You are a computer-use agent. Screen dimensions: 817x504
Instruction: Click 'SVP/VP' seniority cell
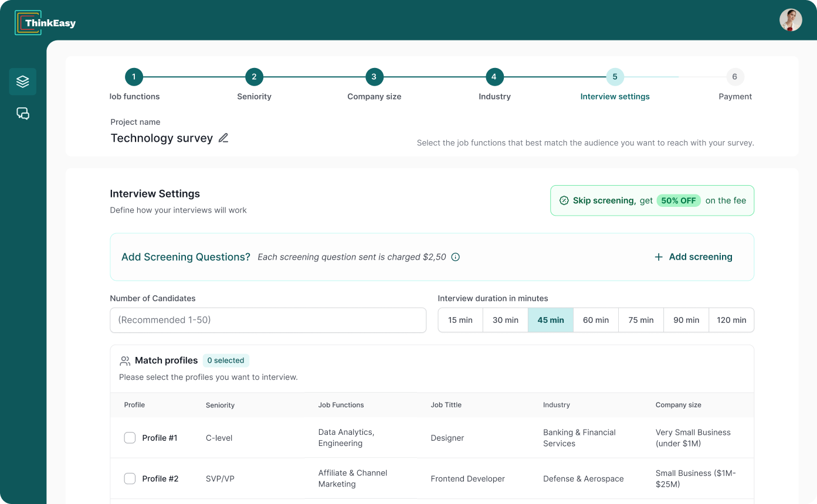tap(220, 479)
